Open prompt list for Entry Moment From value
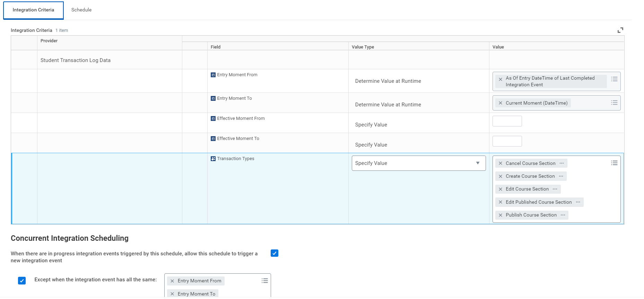The width and height of the screenshot is (644, 299). click(x=614, y=79)
